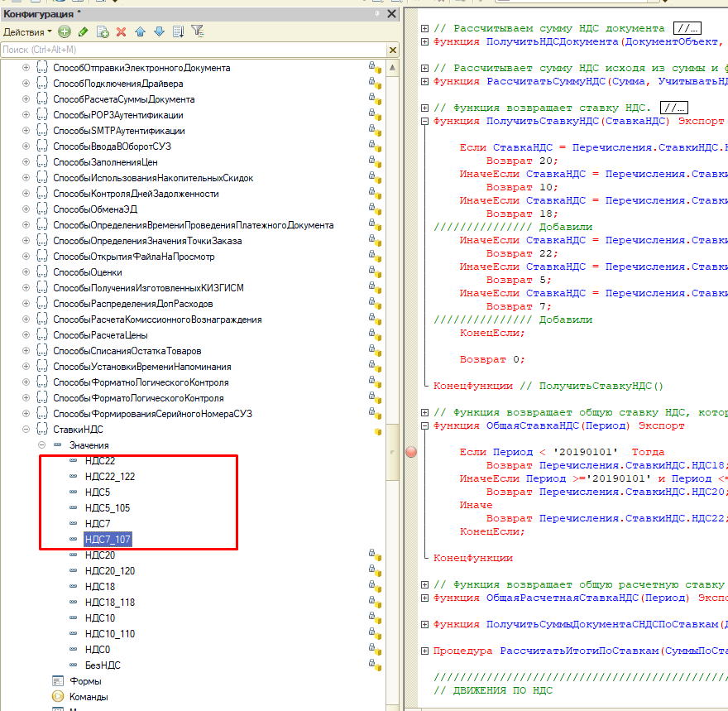Screen dimensions: 728x711
Task: Move item down with blue down arrow
Action: point(158,31)
